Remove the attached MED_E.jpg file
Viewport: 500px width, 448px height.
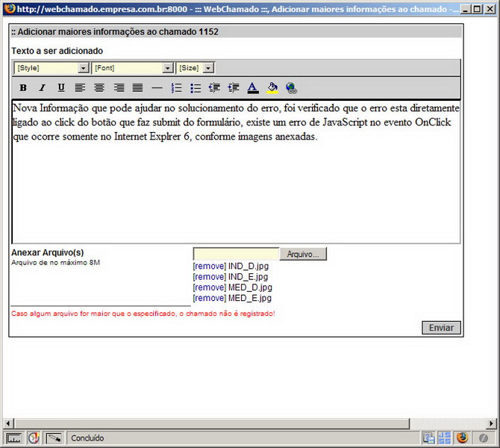click(209, 298)
